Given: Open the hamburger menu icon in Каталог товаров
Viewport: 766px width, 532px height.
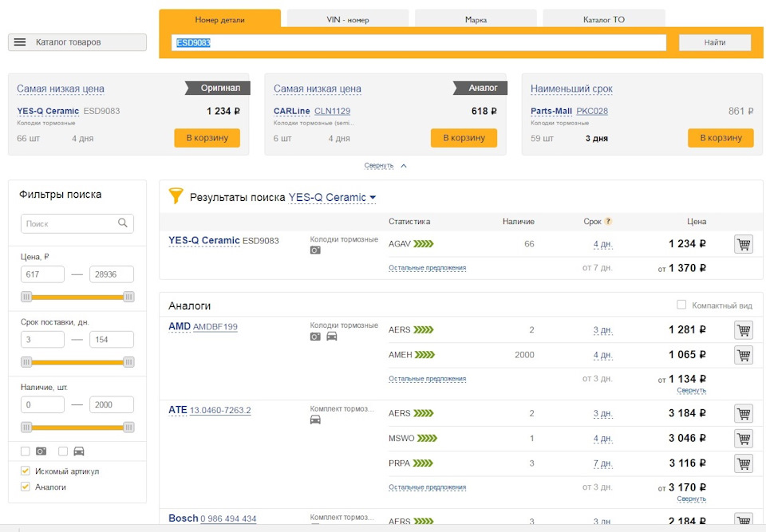Looking at the screenshot, I should [20, 42].
